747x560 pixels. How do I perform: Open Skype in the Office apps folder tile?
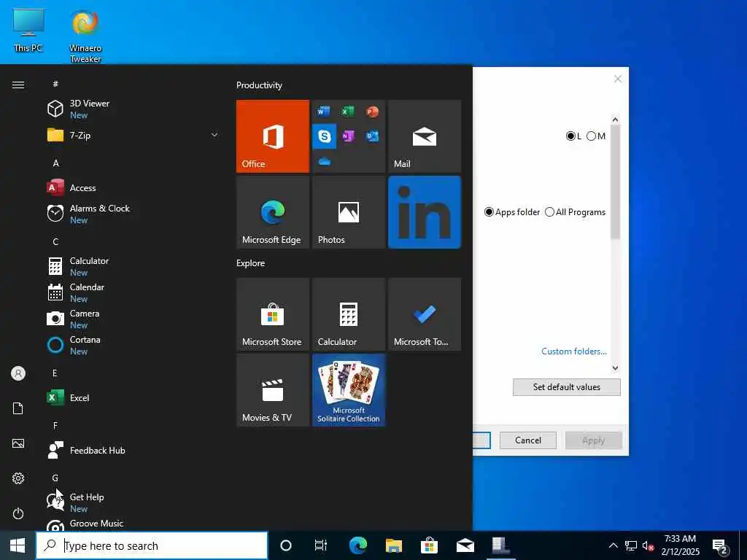click(325, 136)
